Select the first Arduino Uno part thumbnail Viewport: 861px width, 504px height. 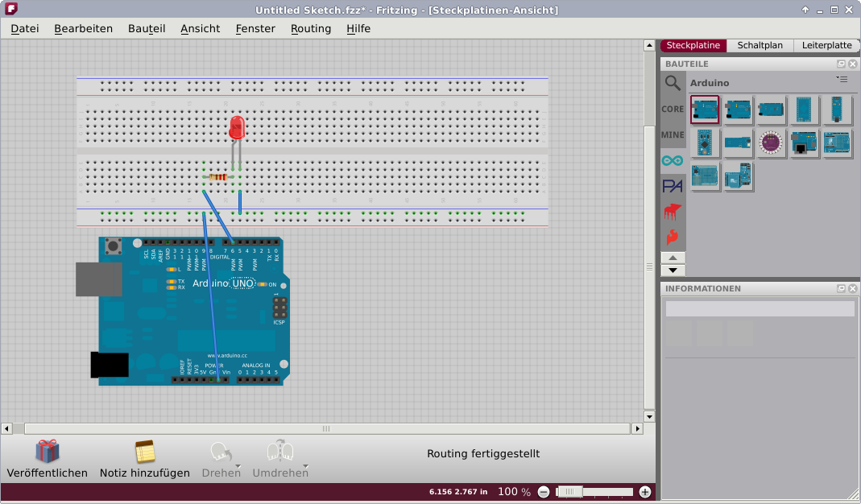(x=705, y=109)
